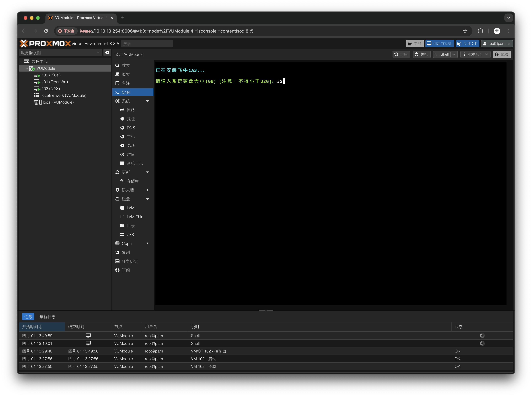Collapse the VUModule node tree arrow
This screenshot has width=532, height=397.
point(27,68)
